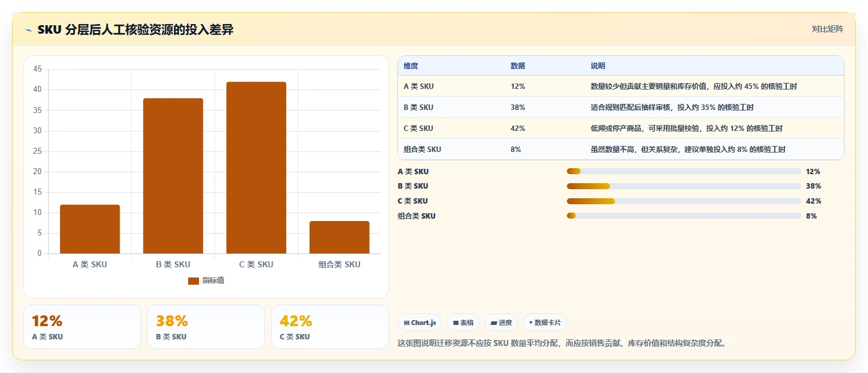Click the A 类 SKU bar in chart
Viewport: 868px width, 373px height.
[90, 229]
